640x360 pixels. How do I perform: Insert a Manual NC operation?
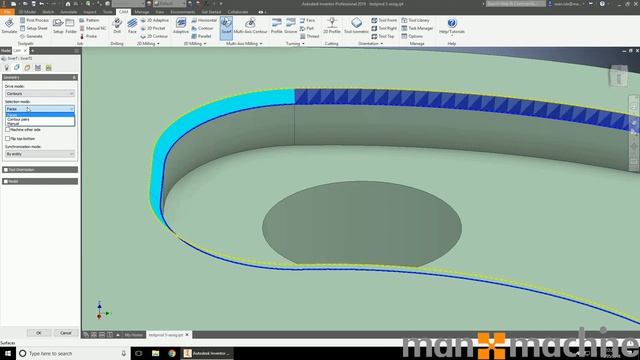93,28
